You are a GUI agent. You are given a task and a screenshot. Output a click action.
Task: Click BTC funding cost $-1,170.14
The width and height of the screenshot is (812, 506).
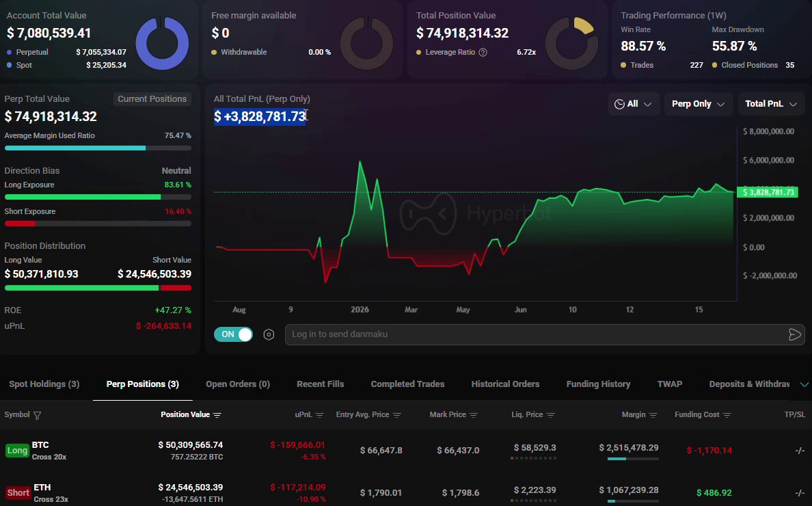coord(709,451)
